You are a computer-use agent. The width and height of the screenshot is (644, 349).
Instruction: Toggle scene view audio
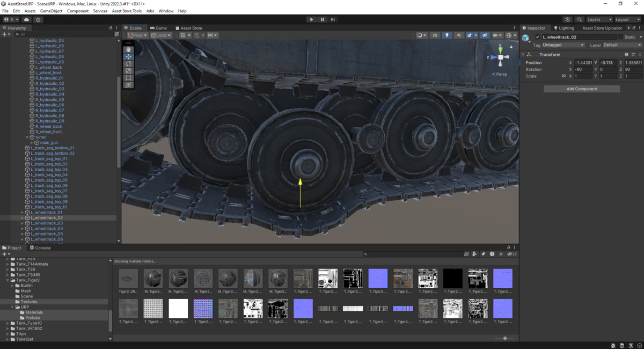click(x=459, y=35)
